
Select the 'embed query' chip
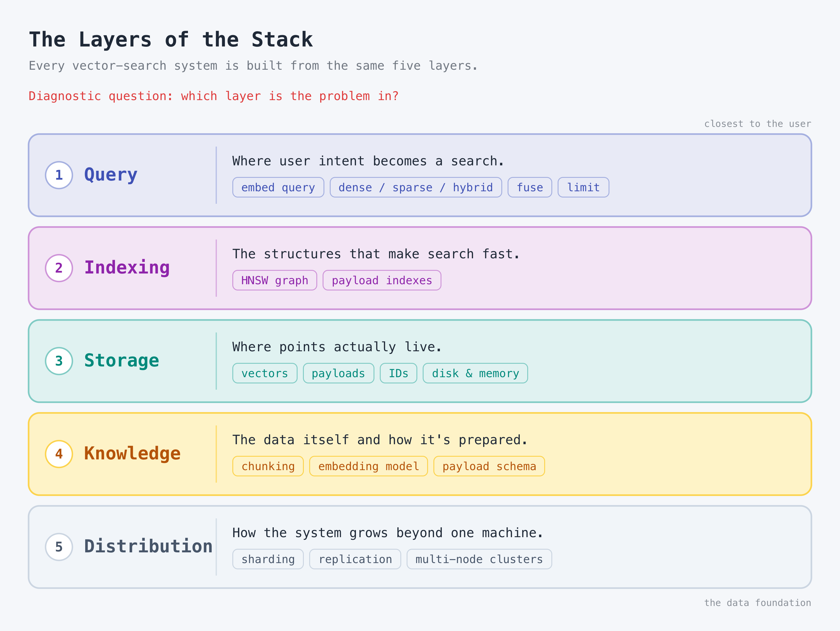pyautogui.click(x=278, y=187)
